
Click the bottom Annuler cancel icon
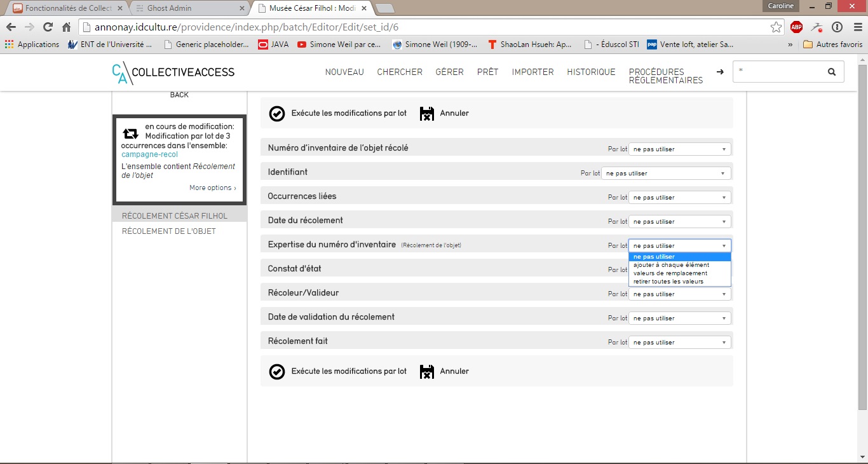pos(427,372)
